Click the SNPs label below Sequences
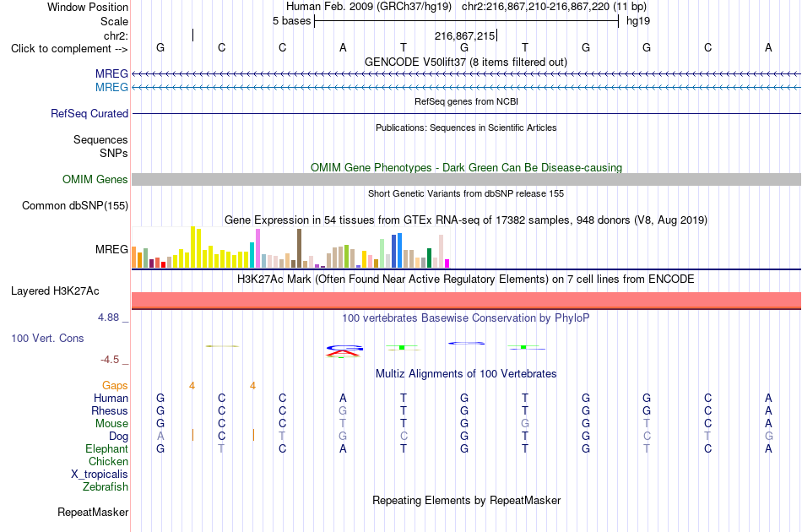Viewport: 802px width, 532px height. (114, 153)
